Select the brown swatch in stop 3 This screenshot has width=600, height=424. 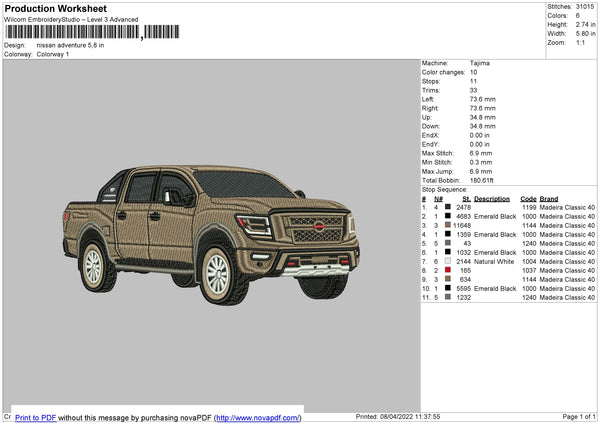pos(447,225)
